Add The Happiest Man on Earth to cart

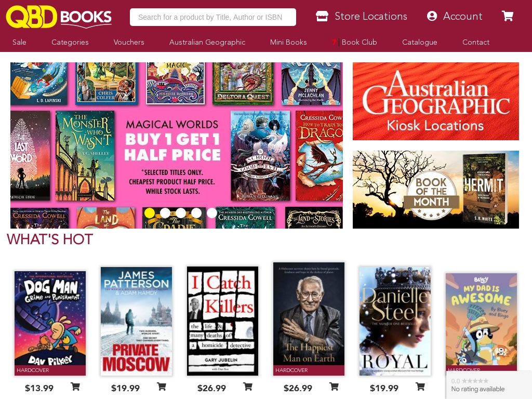pos(334,387)
